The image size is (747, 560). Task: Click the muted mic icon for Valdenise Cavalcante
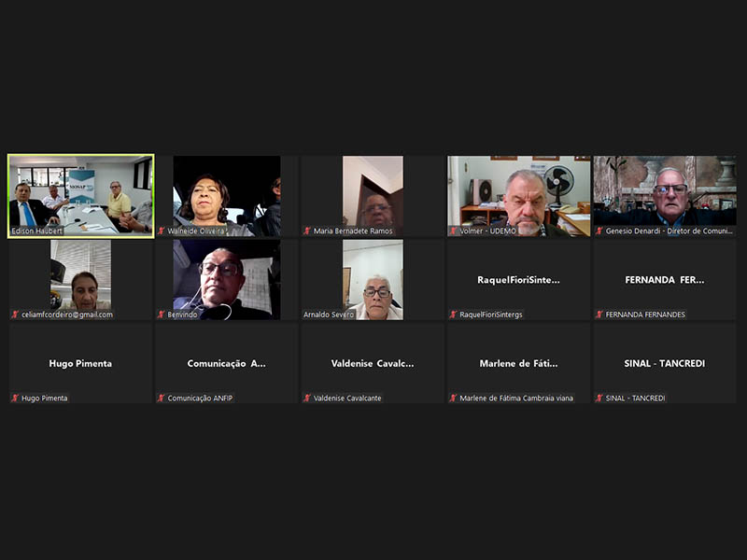(307, 398)
